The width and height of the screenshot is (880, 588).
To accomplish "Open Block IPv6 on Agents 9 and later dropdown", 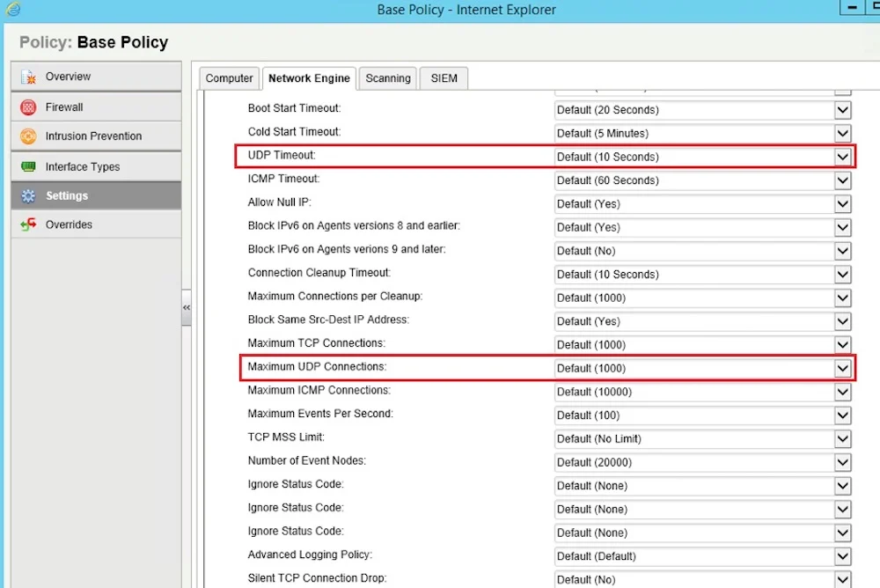I will pos(702,251).
